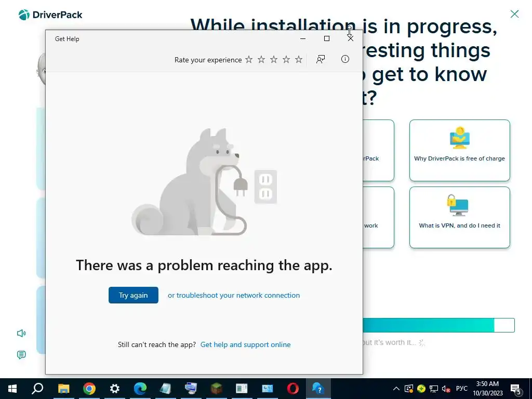Show hidden tray icons
This screenshot has height=399, width=532.
point(396,389)
